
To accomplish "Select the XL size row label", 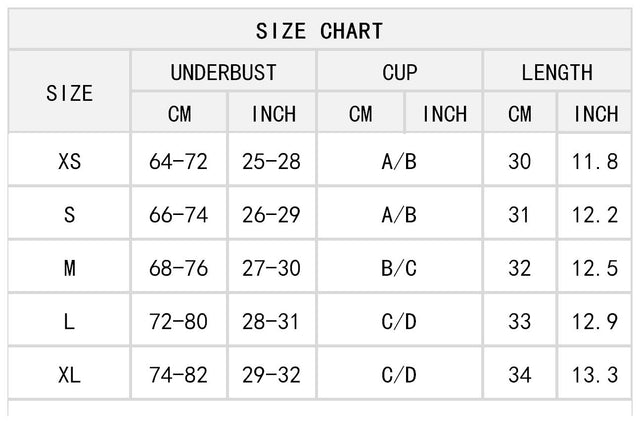I will pos(69,376).
